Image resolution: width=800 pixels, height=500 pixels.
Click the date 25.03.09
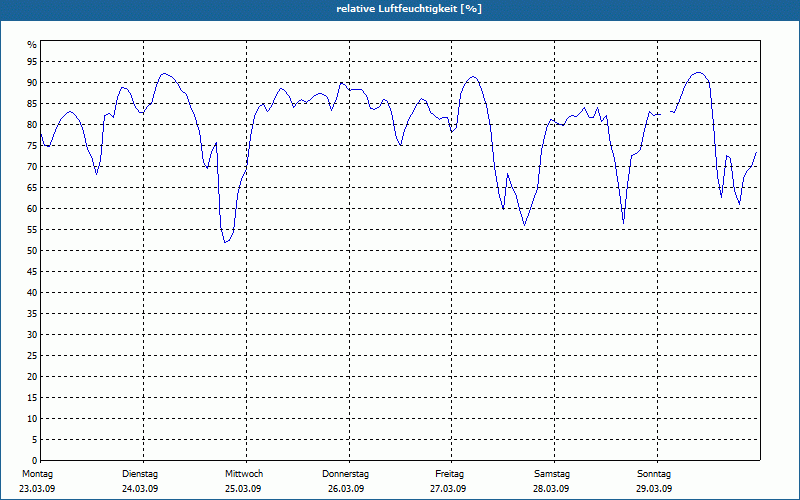[x=243, y=489]
